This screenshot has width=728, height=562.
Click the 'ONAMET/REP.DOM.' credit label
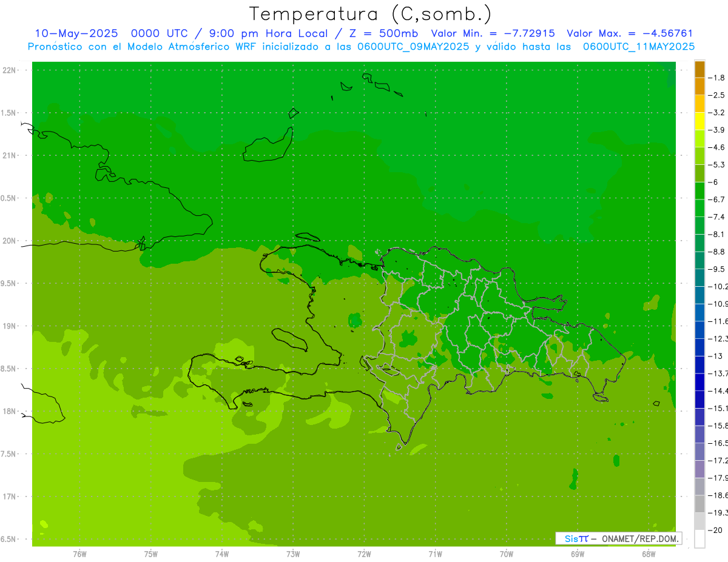pos(640,538)
